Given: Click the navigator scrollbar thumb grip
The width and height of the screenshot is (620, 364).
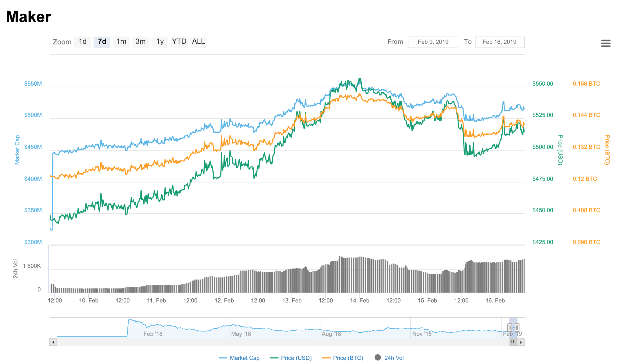Looking at the screenshot, I should (x=513, y=342).
